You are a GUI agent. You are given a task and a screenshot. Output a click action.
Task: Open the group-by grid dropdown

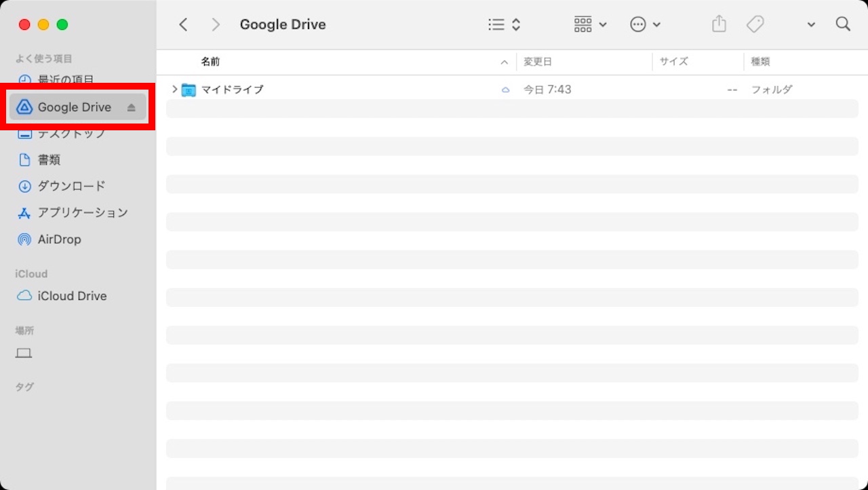[590, 24]
